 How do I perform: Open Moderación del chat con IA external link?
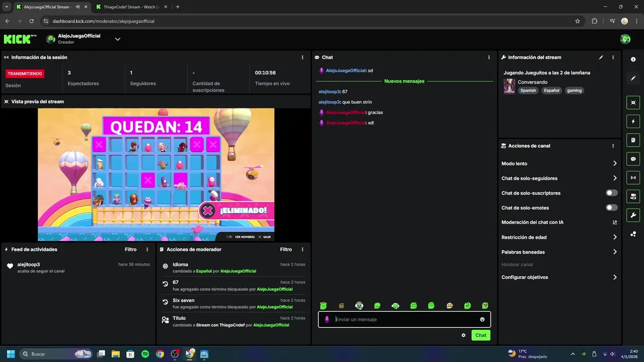[615, 222]
